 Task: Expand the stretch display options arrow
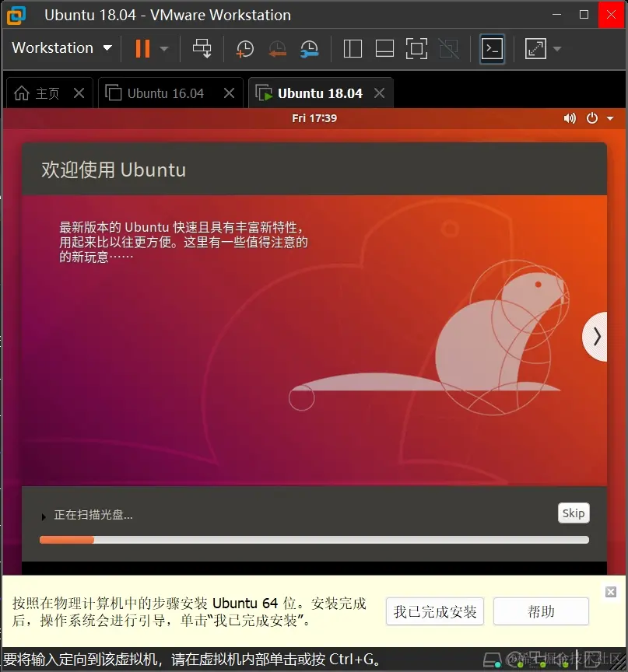click(557, 49)
